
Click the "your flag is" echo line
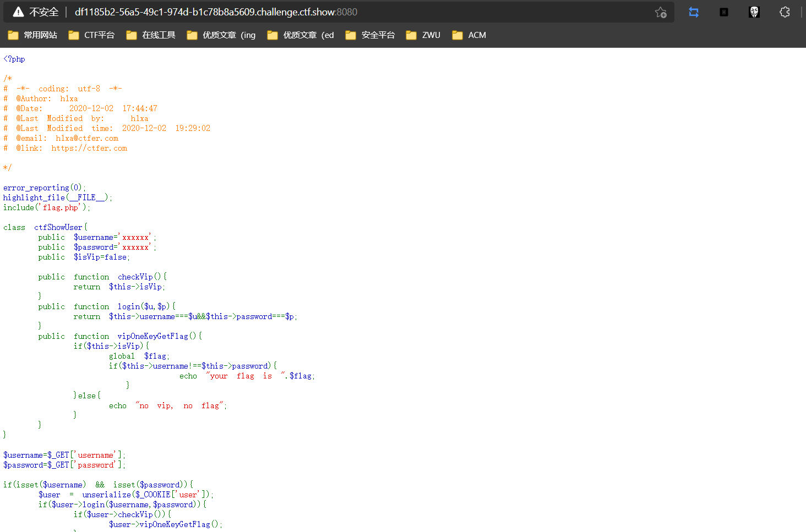(247, 376)
